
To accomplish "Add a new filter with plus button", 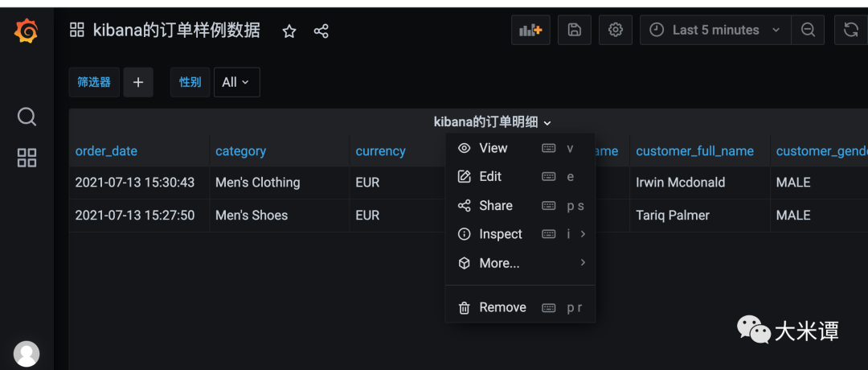I will click(x=137, y=82).
